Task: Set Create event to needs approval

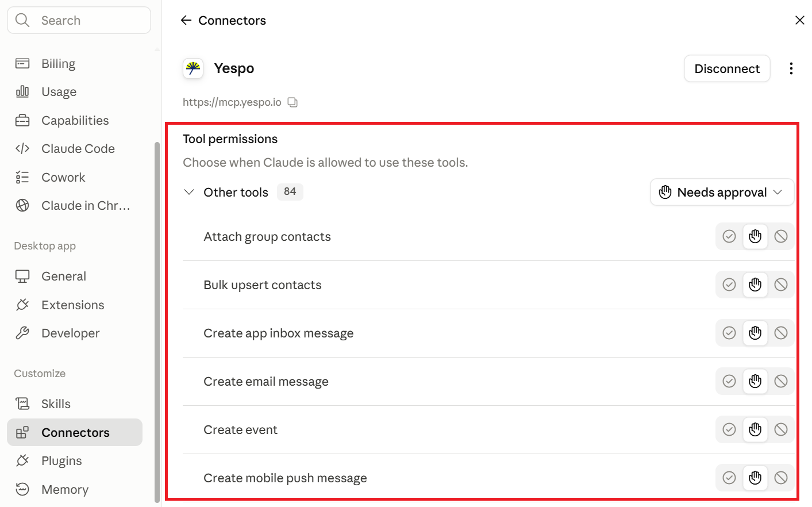Action: pyautogui.click(x=755, y=429)
